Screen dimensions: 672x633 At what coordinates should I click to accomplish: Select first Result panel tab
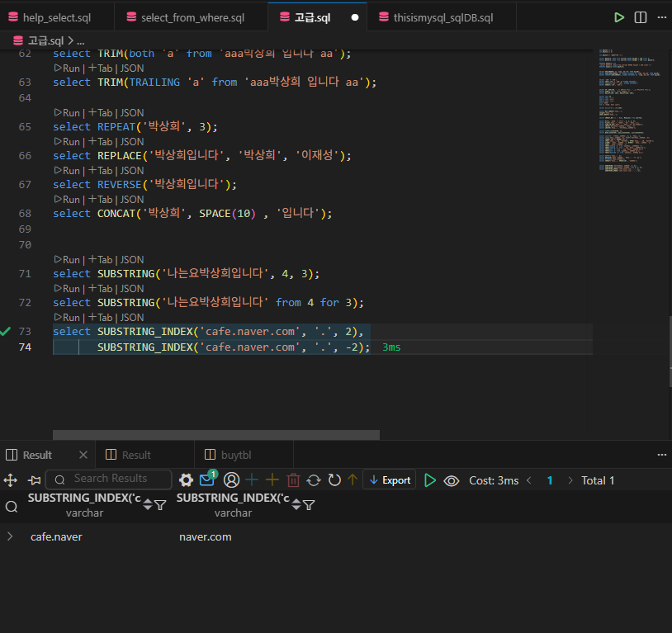pyautogui.click(x=37, y=455)
